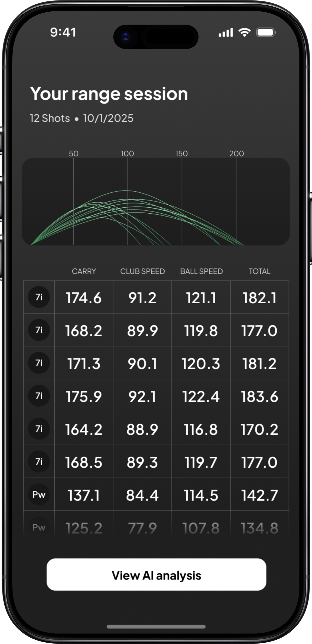Select the 7i badge in the 171.3 row
The height and width of the screenshot is (644, 312).
coord(39,363)
